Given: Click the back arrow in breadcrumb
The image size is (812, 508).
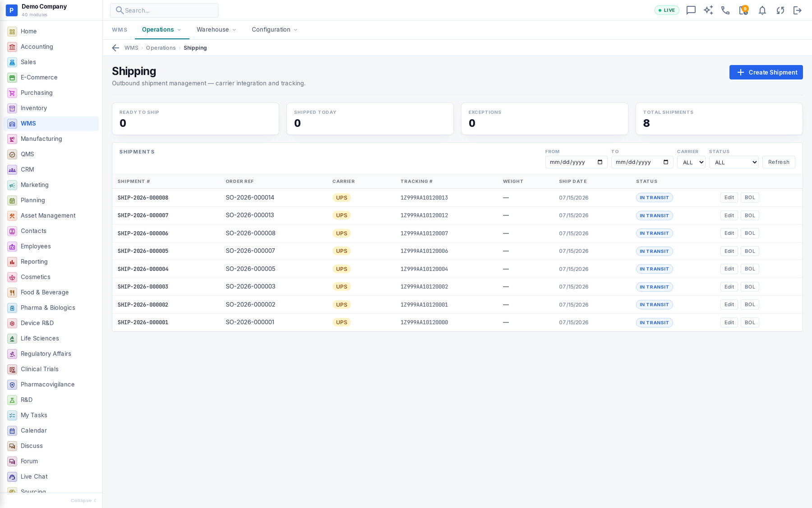Looking at the screenshot, I should (115, 48).
